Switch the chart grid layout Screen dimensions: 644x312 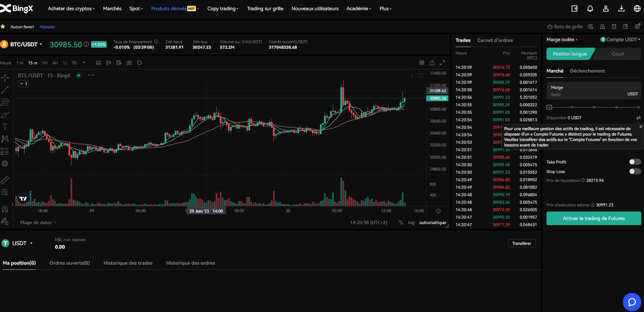422,63
